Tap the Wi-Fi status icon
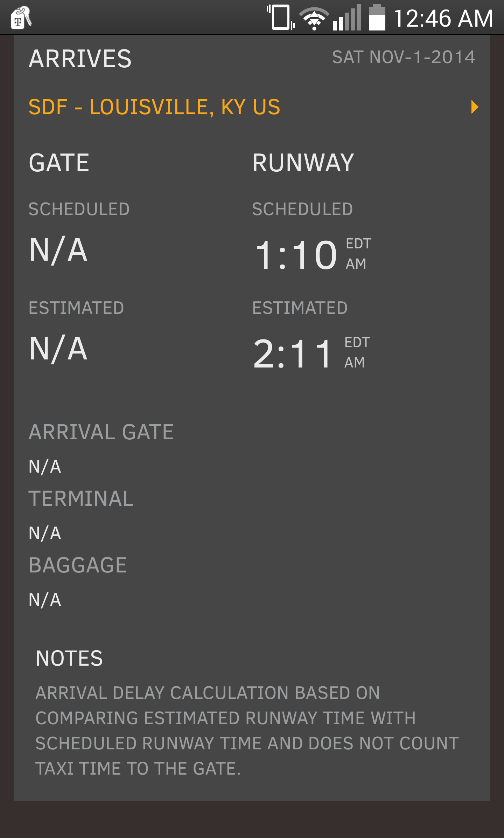The image size is (504, 838). (314, 18)
